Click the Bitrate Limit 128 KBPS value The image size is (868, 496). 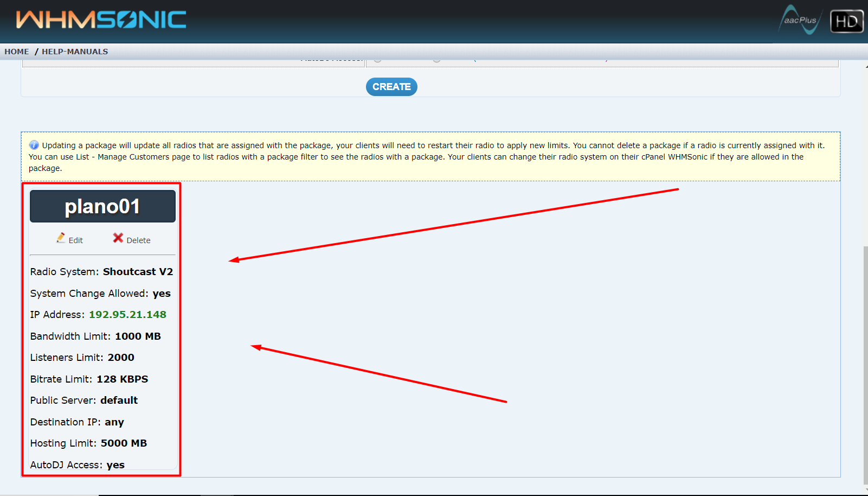(122, 379)
